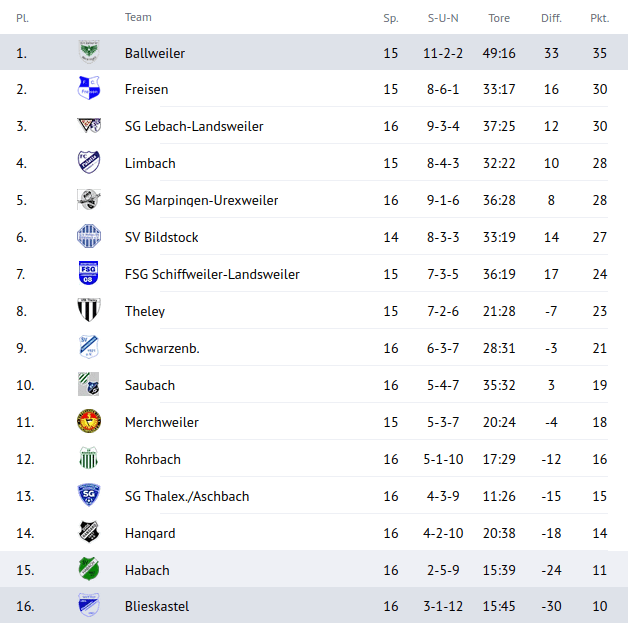628x625 pixels.
Task: Click the Theley black-white striped crest
Action: (x=89, y=310)
